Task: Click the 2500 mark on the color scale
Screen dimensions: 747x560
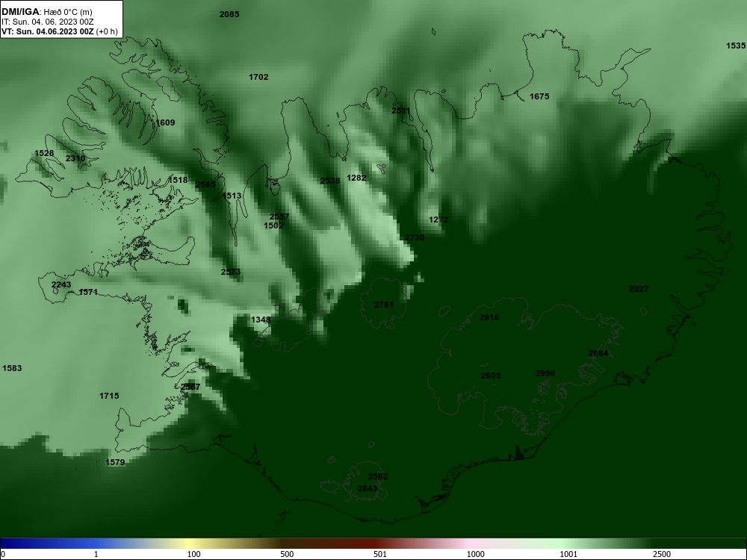Action: click(662, 554)
